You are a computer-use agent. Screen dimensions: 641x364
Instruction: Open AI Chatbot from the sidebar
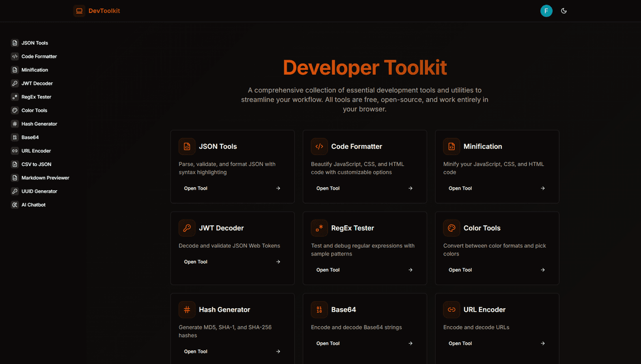pos(33,205)
